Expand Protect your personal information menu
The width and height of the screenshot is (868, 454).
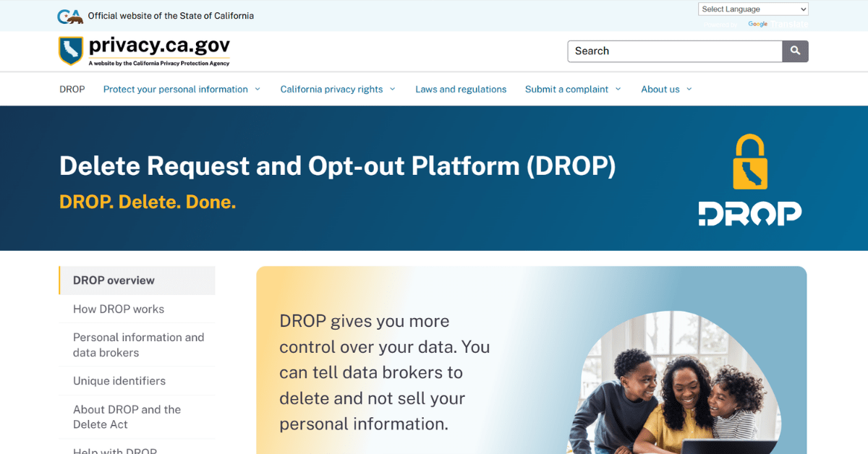point(182,90)
